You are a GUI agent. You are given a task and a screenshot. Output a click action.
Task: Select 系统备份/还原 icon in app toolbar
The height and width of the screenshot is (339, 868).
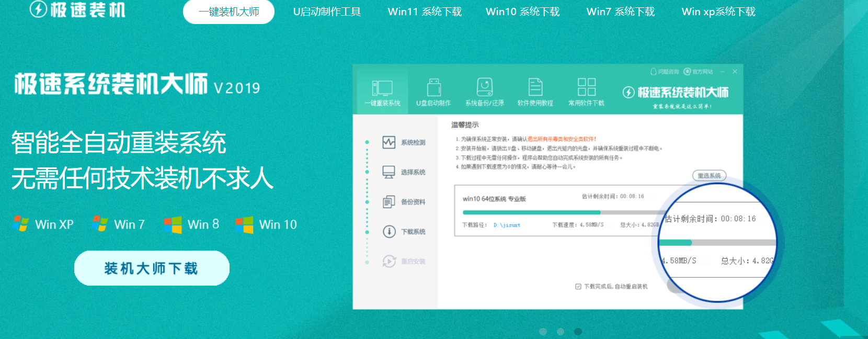(485, 87)
